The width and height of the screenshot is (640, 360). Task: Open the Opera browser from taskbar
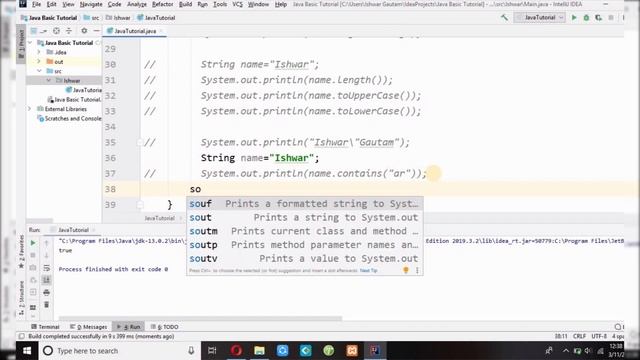pyautogui.click(x=236, y=351)
